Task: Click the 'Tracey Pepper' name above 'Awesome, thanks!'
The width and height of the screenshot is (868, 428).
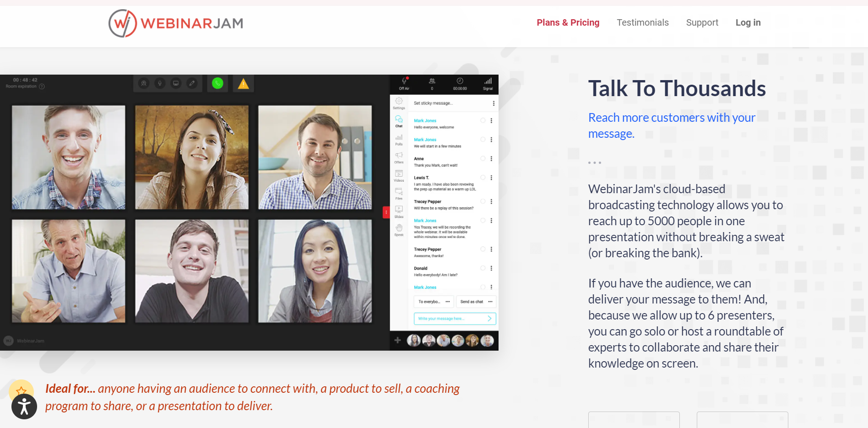Action: coord(428,249)
